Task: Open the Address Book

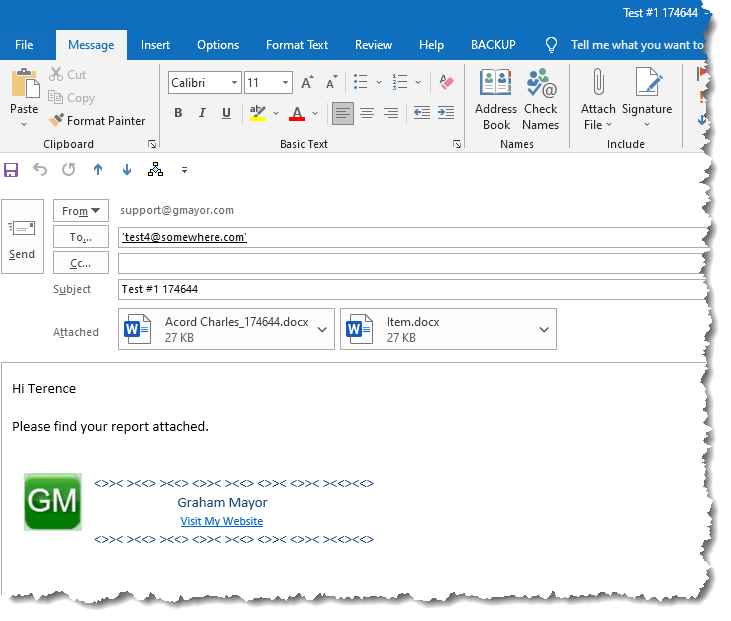Action: coord(496,99)
